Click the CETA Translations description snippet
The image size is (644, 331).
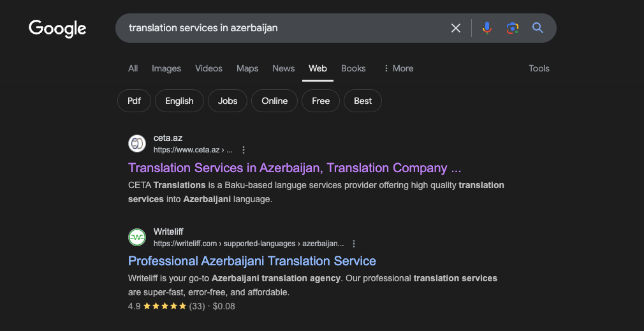316,192
